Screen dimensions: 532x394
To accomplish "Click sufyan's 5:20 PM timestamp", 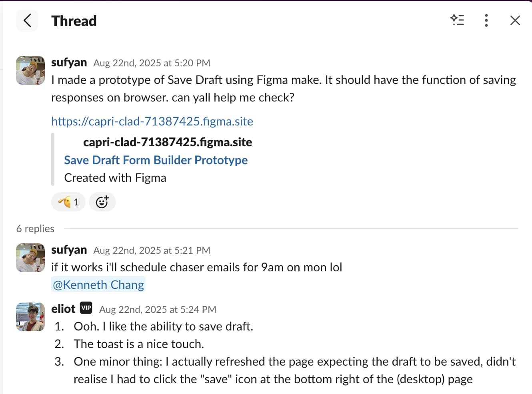I will [152, 63].
